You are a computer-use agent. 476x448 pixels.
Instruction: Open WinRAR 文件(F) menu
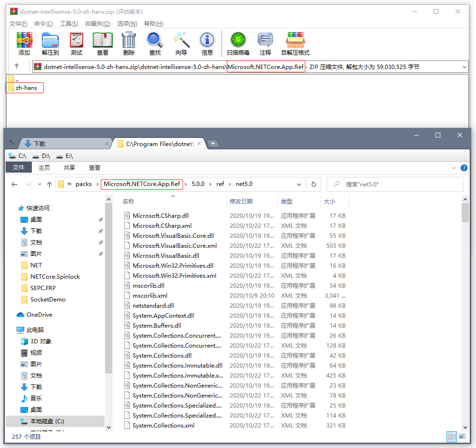[18, 24]
